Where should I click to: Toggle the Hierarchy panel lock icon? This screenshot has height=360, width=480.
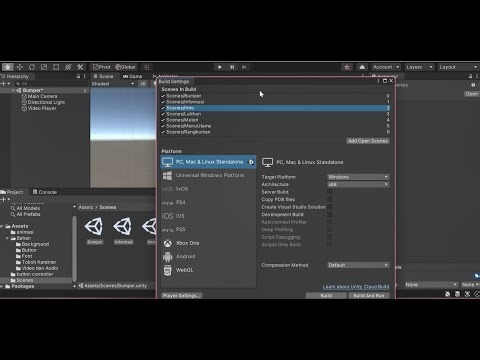(x=78, y=76)
